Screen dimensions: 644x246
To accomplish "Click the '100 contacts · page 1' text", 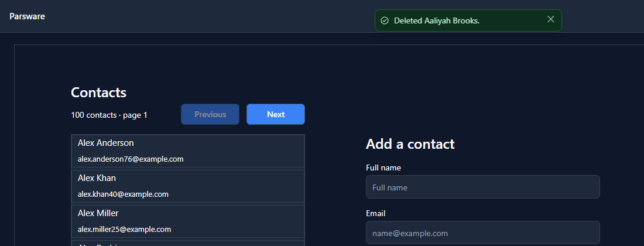I will (109, 115).
